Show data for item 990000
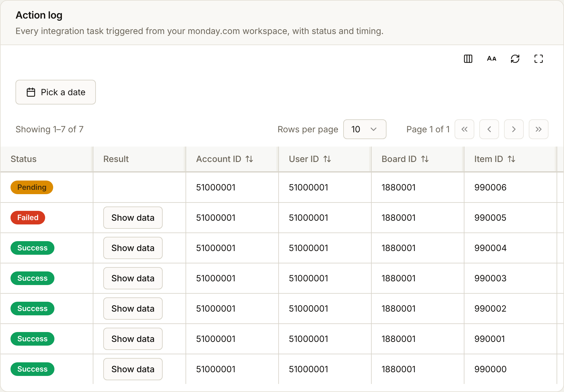This screenshot has height=392, width=564. pyautogui.click(x=133, y=369)
